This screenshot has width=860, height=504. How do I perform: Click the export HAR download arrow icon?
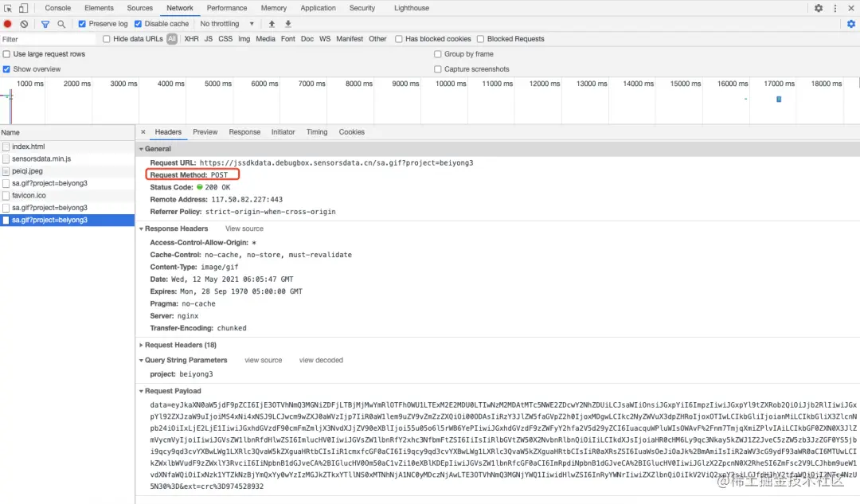pyautogui.click(x=288, y=24)
